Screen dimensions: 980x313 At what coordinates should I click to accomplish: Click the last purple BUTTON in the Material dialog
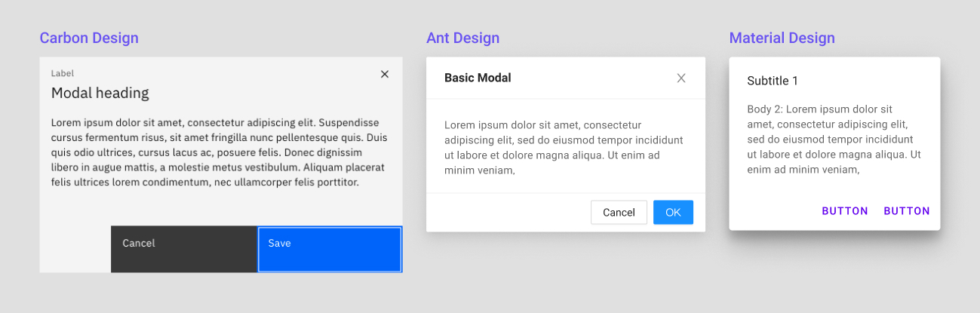[x=907, y=211]
